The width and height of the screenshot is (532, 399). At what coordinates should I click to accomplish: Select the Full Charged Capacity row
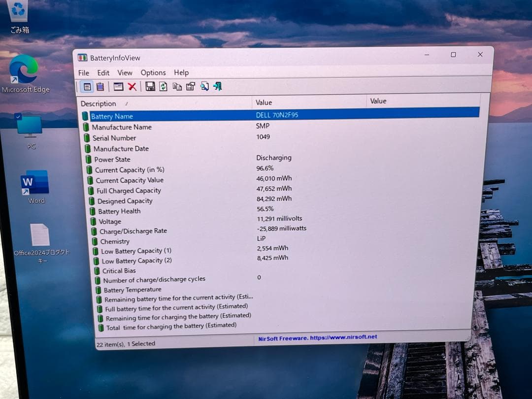click(129, 191)
